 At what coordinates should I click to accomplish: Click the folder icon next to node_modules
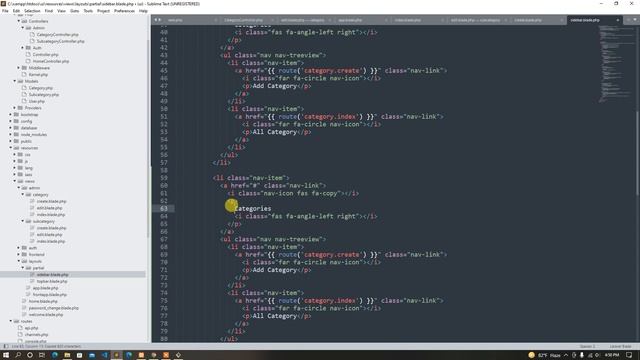point(16,135)
